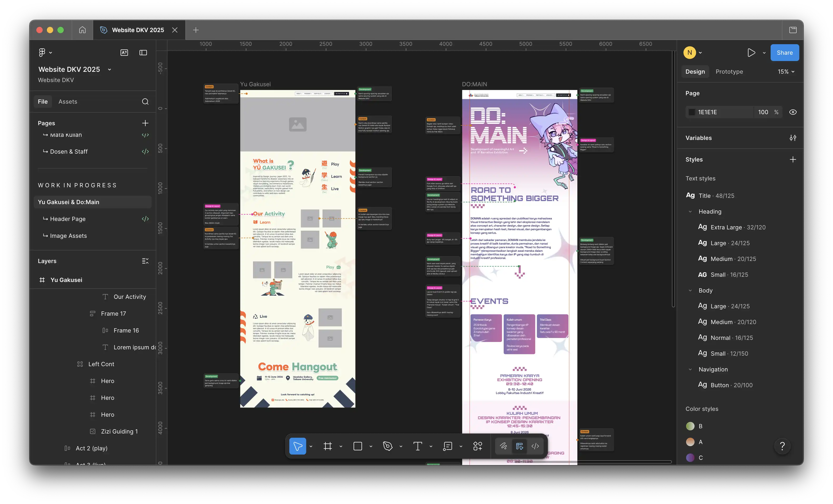Switch to Design mode in toolbar
833x504 pixels.
point(520,446)
